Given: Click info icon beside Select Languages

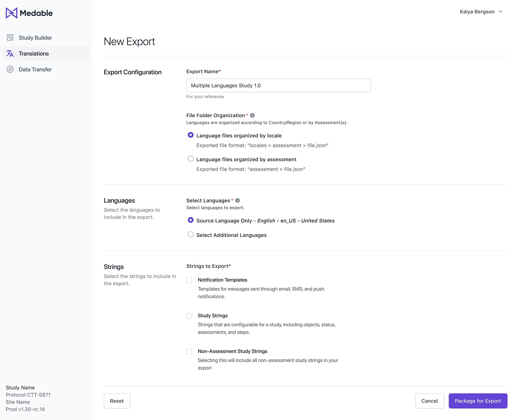Looking at the screenshot, I should click(237, 201).
